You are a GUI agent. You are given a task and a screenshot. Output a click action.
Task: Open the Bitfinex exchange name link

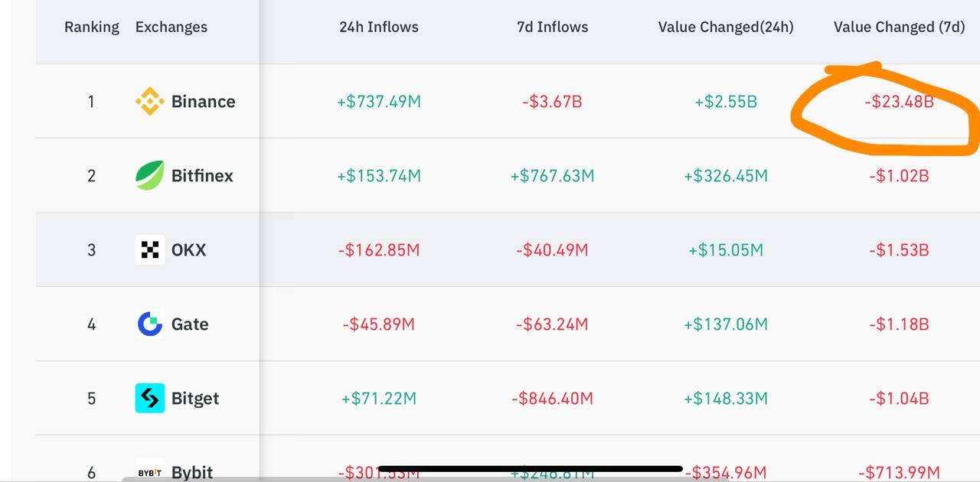[x=202, y=175]
